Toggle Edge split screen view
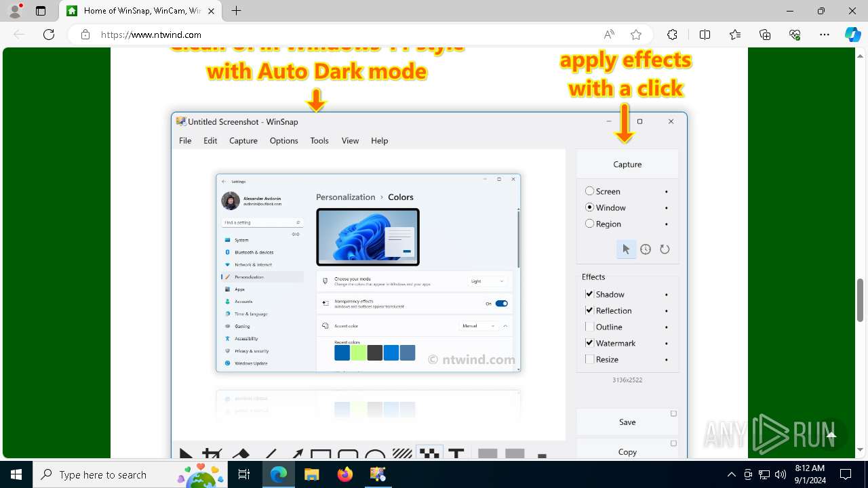The width and height of the screenshot is (868, 488). 705,35
